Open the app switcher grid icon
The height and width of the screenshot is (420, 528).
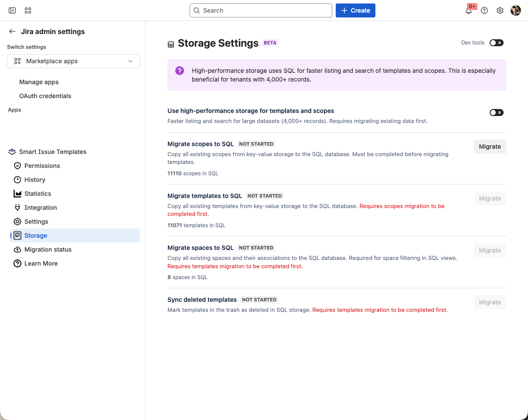[x=28, y=10]
